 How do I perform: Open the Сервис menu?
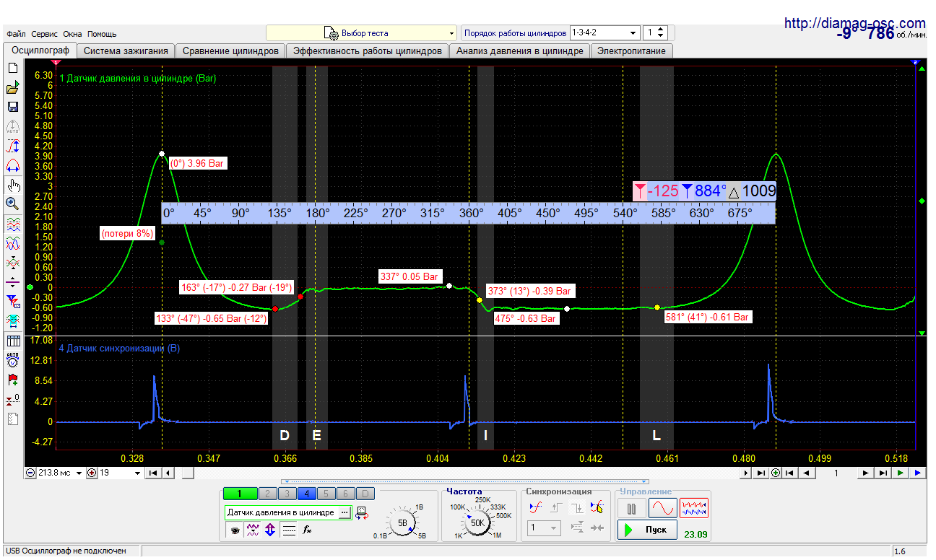(45, 34)
